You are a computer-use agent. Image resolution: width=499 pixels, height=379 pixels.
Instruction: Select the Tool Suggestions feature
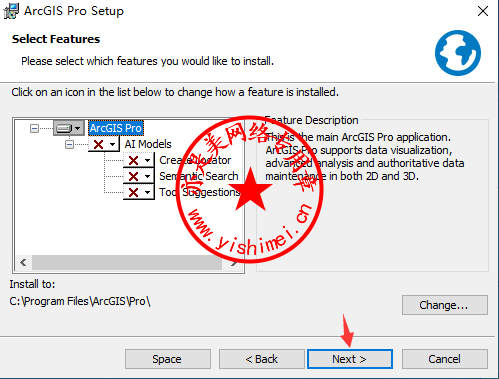199,192
